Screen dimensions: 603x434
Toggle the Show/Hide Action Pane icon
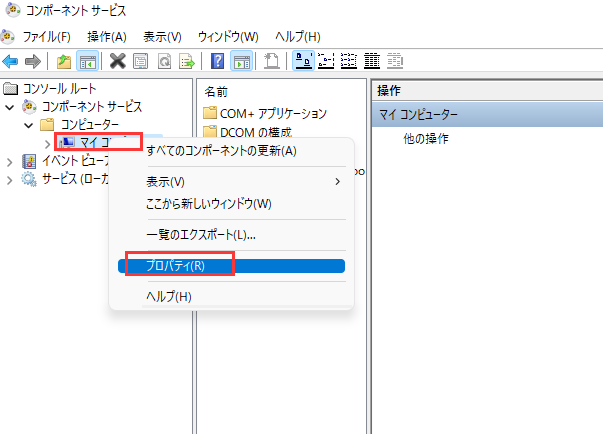pyautogui.click(x=242, y=61)
